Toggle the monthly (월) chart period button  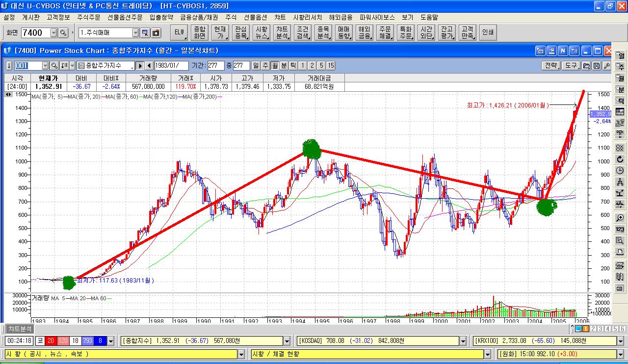(275, 66)
